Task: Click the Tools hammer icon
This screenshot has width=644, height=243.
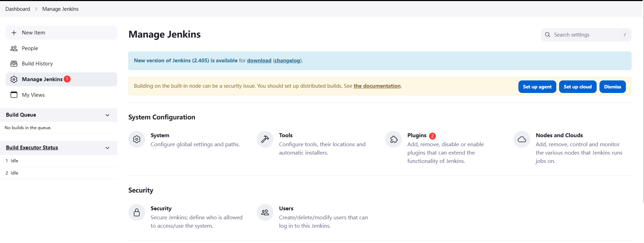Action: tap(265, 139)
